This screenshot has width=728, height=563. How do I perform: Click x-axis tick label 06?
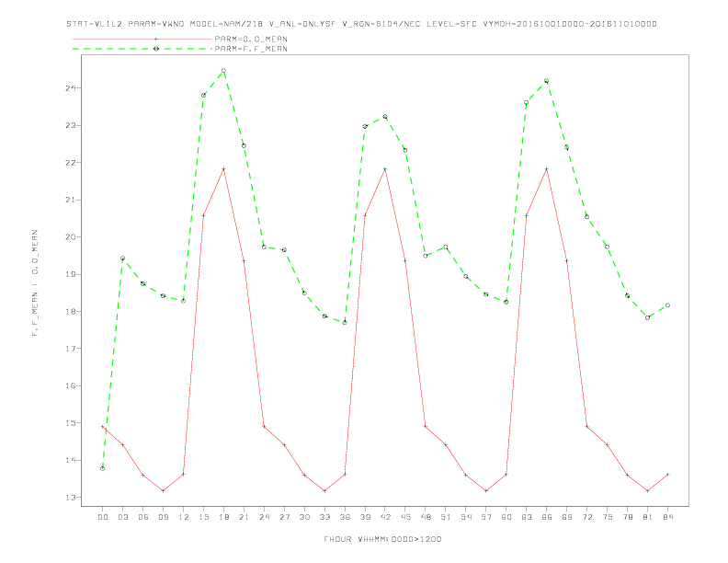(143, 517)
